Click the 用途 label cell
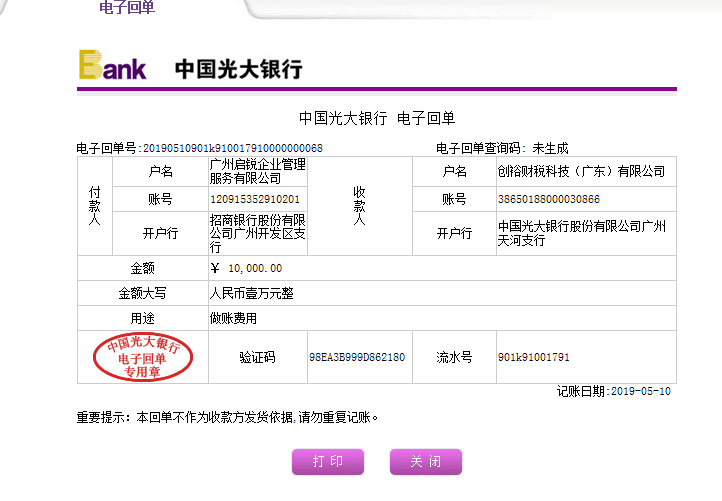 (142, 318)
